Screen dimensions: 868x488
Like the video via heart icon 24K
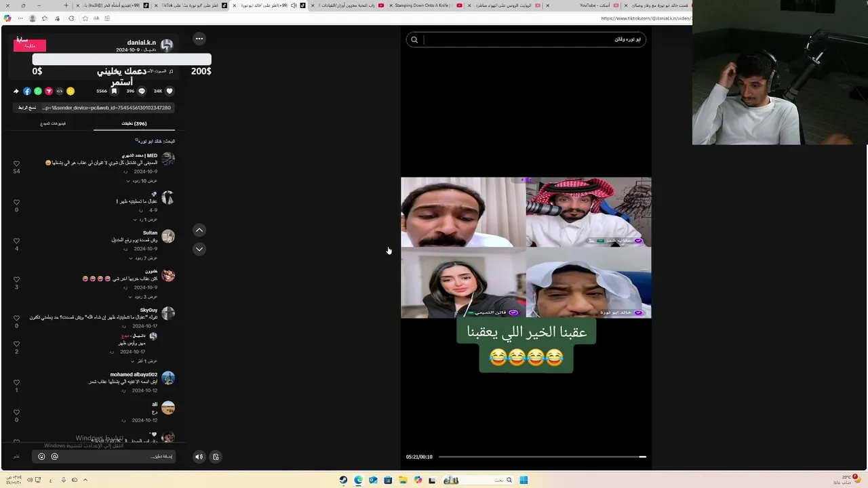(170, 91)
